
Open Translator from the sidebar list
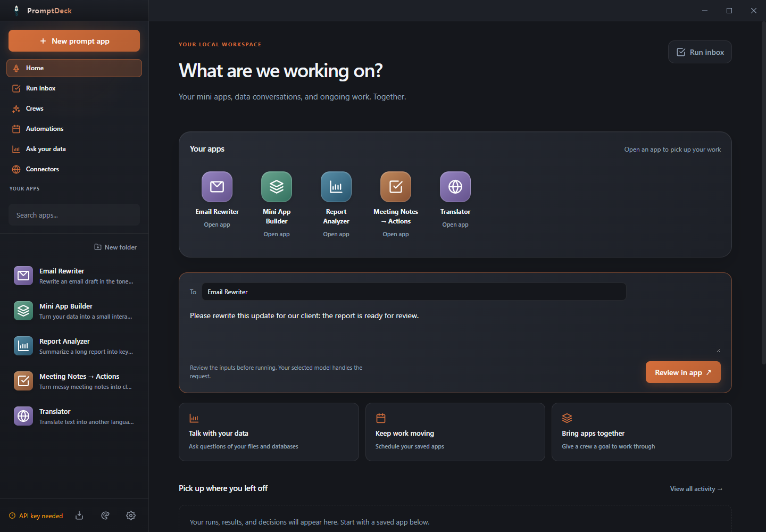[74, 417]
